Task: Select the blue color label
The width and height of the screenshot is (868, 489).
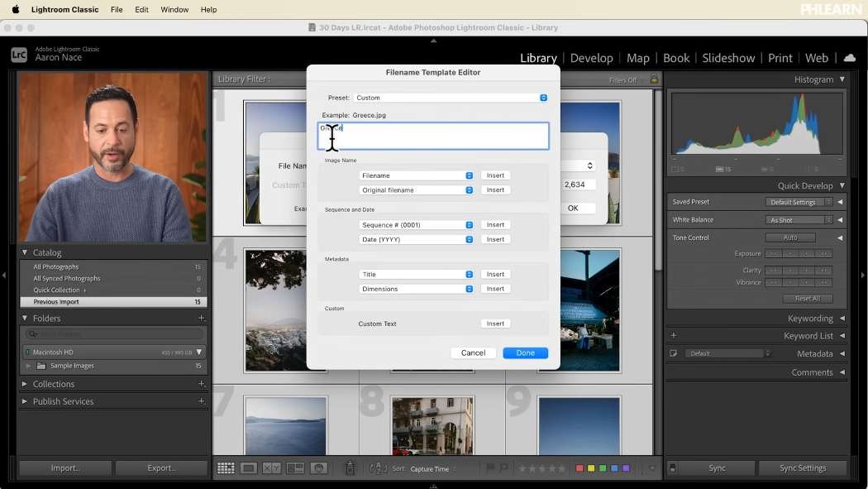Action: coord(614,468)
